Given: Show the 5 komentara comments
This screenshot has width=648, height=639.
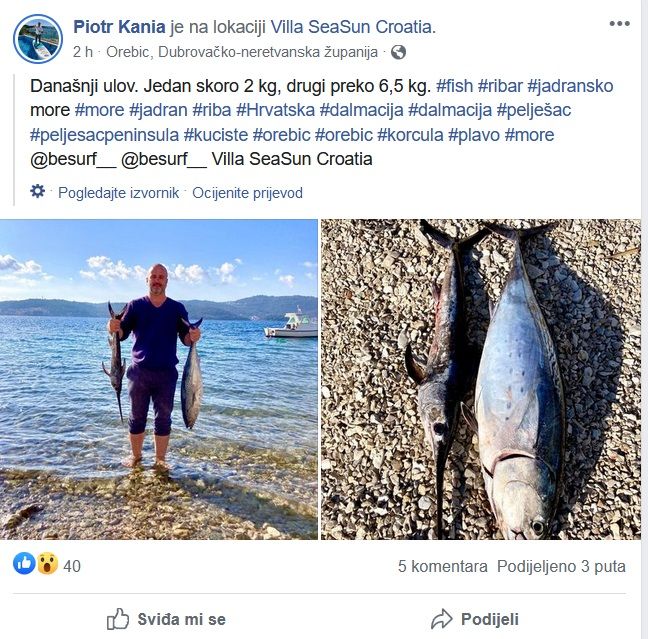Looking at the screenshot, I should [443, 566].
